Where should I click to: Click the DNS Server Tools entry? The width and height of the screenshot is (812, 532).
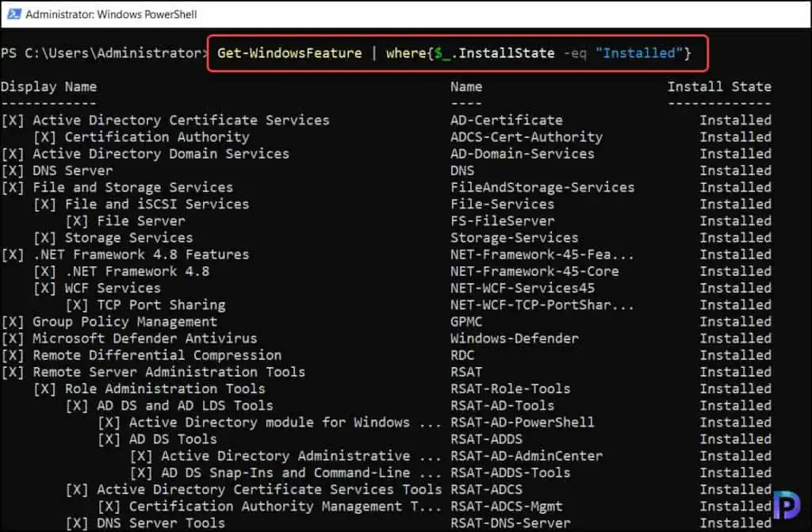click(x=161, y=523)
